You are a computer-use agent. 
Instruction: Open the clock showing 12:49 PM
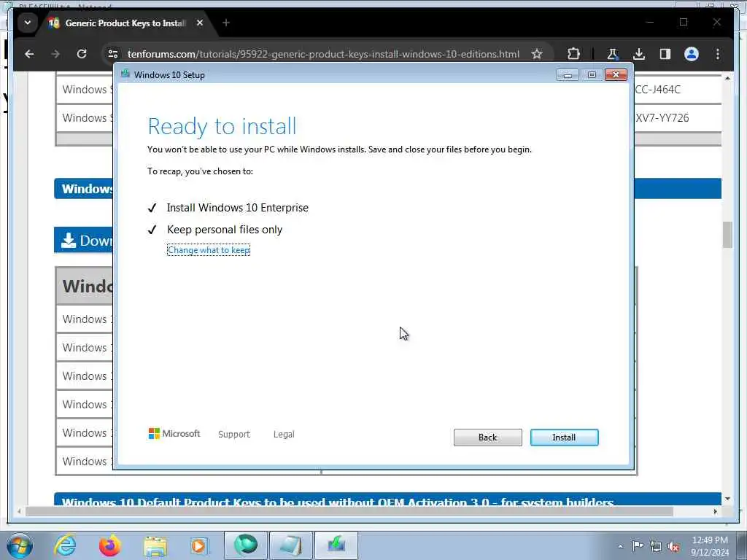[x=709, y=546]
